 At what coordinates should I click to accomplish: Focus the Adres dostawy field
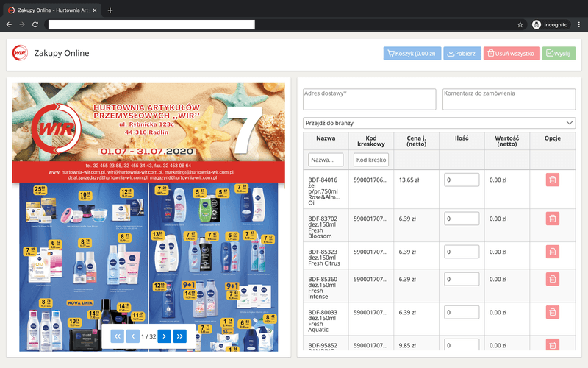(x=370, y=99)
